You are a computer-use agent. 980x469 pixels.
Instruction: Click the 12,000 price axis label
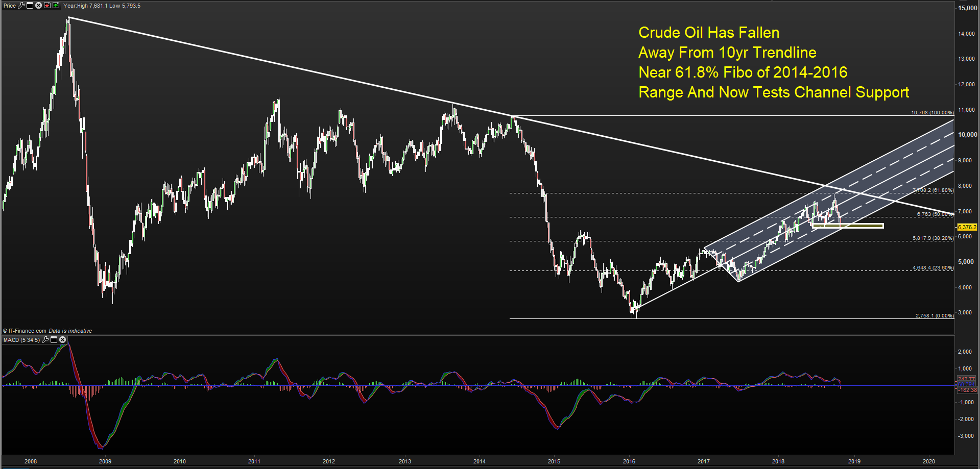(967, 84)
